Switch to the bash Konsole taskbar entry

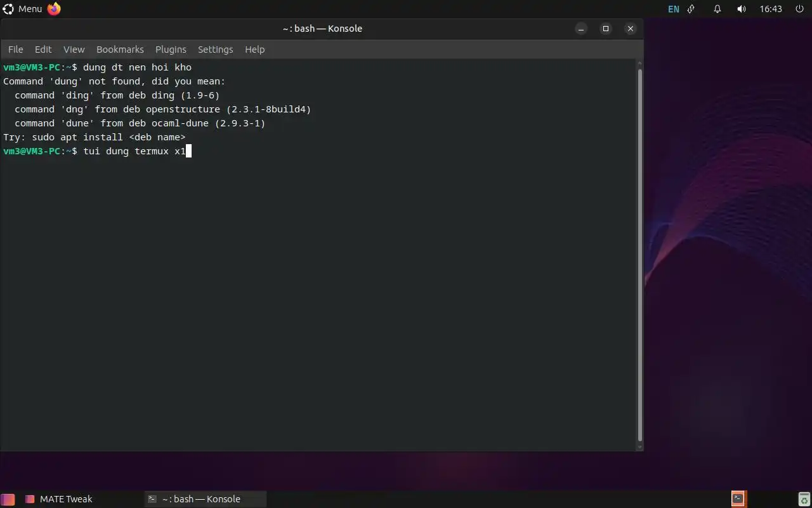click(x=206, y=499)
